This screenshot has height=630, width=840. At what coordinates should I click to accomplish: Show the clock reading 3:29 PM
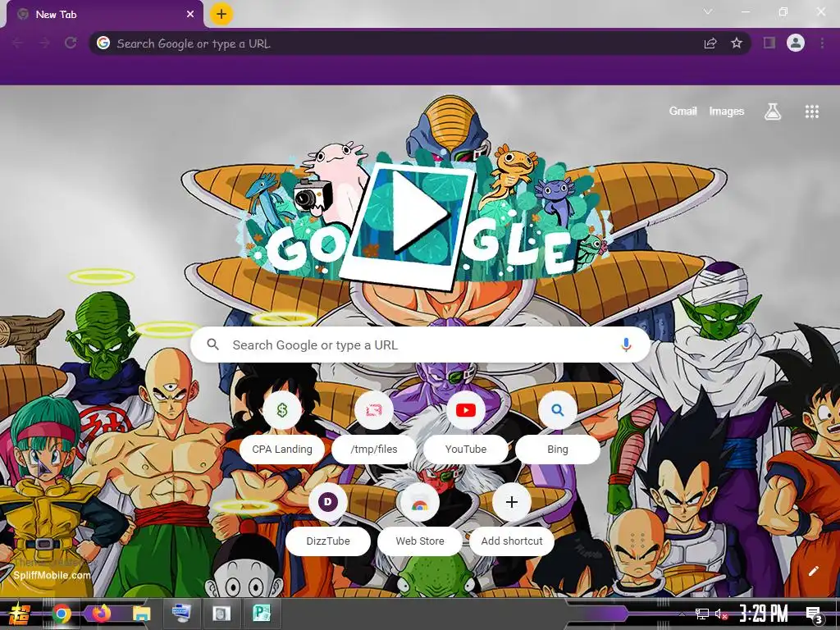(764, 614)
